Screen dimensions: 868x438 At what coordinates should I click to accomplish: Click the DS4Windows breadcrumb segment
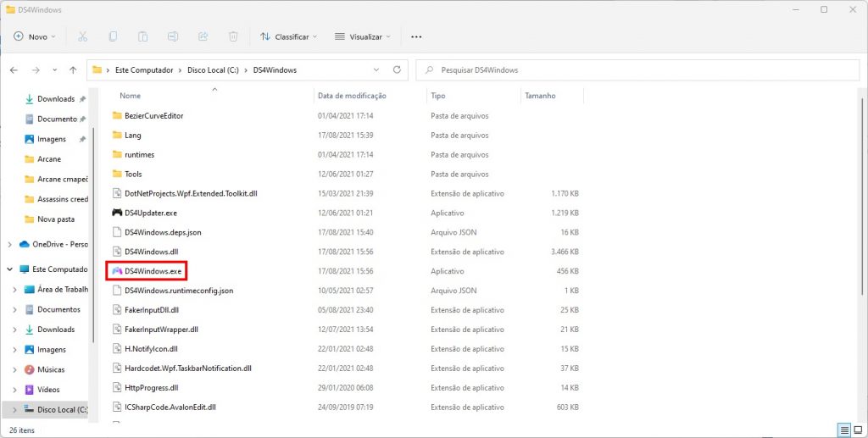tap(275, 70)
